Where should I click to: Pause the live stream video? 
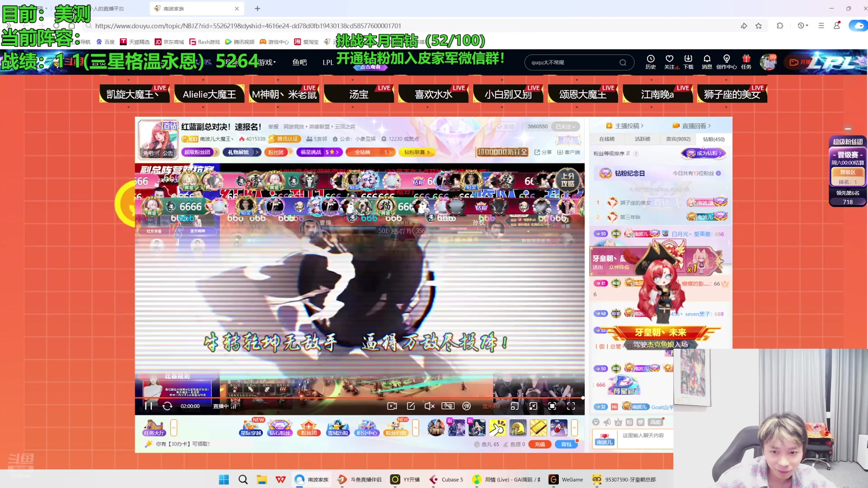(148, 406)
